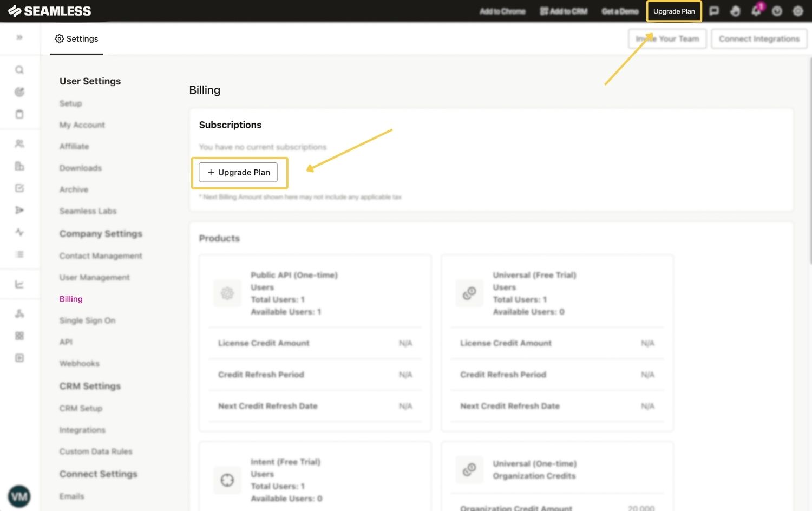Screen dimensions: 812x511
Task: Click 'Universal (One-time)' product title
Action: click(x=534, y=464)
